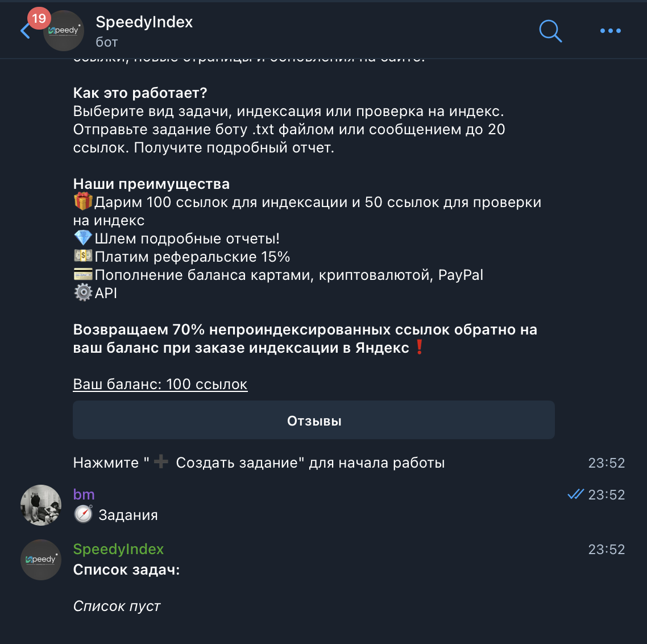Open the three-dots more options menu
The image size is (647, 644).
click(x=610, y=31)
